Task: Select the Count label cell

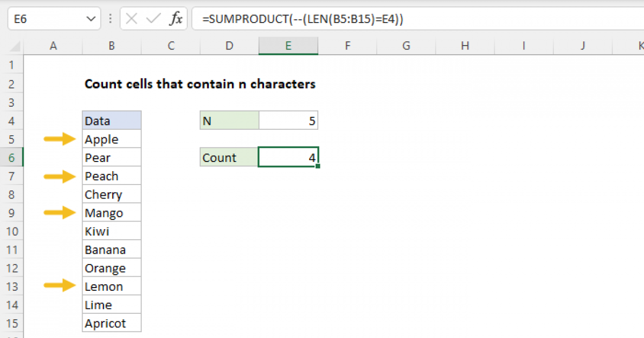Action: pyautogui.click(x=229, y=157)
